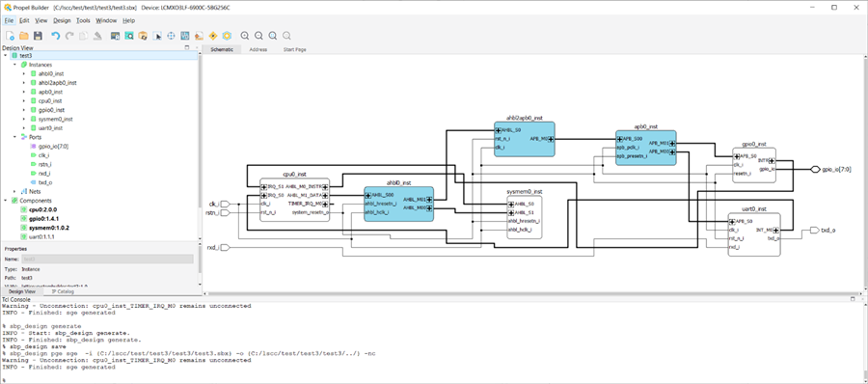Click the grayed eraser/clear toolbar icon
The height and width of the screenshot is (384, 868).
pos(96,36)
